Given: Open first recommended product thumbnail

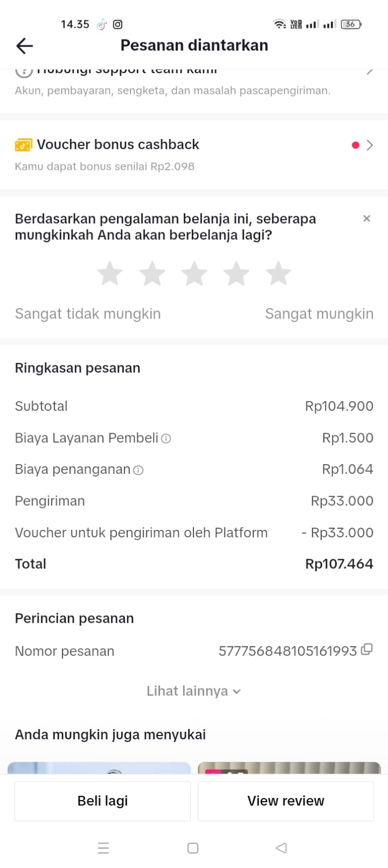Looking at the screenshot, I should [99, 768].
